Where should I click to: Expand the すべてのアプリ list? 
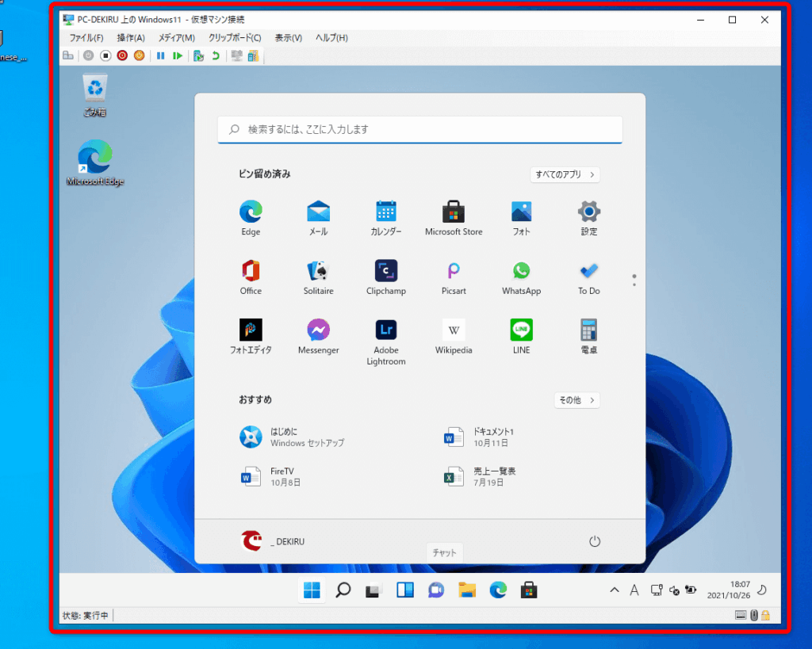(565, 174)
